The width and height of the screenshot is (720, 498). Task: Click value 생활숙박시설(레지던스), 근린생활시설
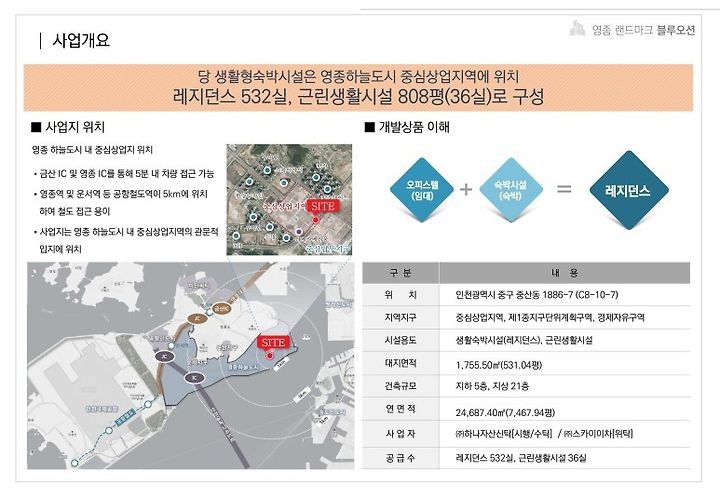click(x=523, y=340)
